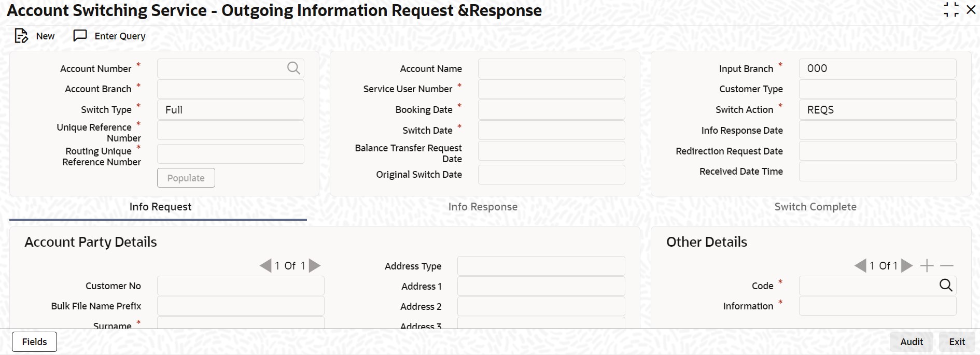Click next record arrow in Account Party Details
This screenshot has width=980, height=355.
pyautogui.click(x=314, y=265)
